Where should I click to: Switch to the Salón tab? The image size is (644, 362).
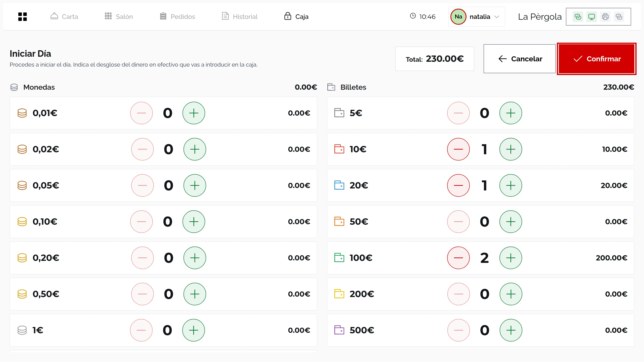[119, 16]
